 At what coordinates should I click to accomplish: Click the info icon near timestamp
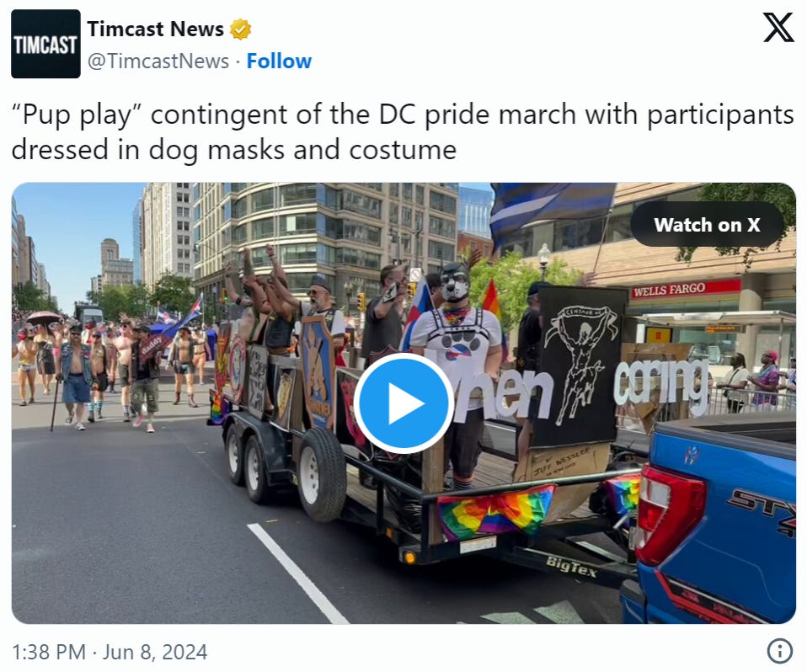tap(780, 652)
